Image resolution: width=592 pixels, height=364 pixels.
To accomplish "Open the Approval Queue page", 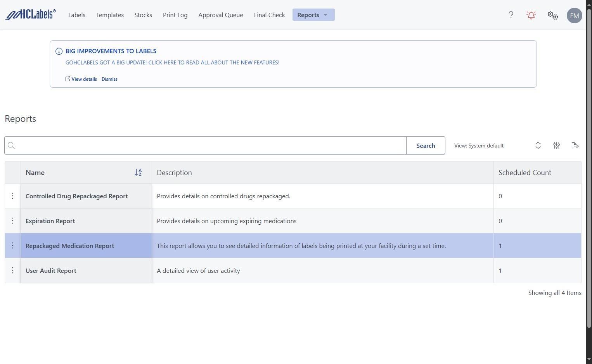I will pyautogui.click(x=220, y=15).
